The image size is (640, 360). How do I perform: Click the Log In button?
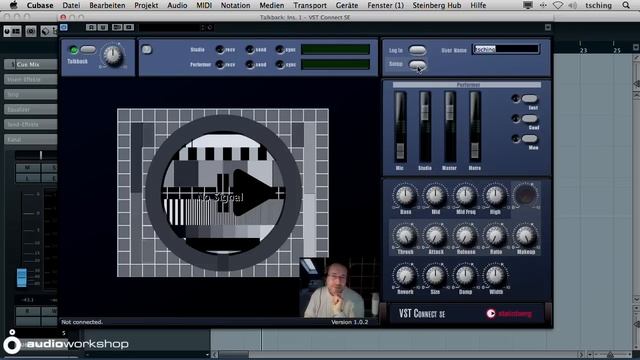point(417,50)
